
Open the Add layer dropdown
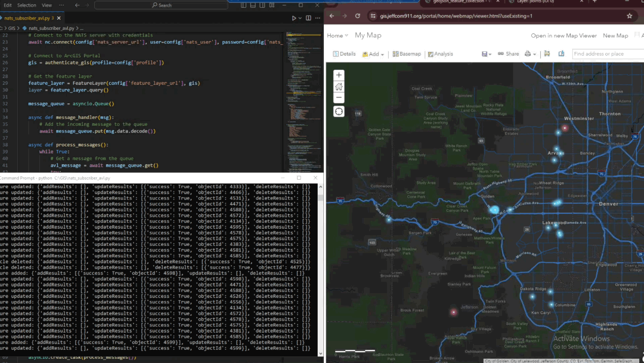tap(373, 54)
